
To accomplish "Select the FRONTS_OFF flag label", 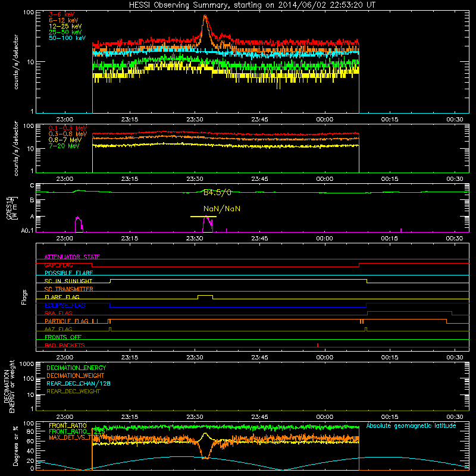I will (x=63, y=337).
